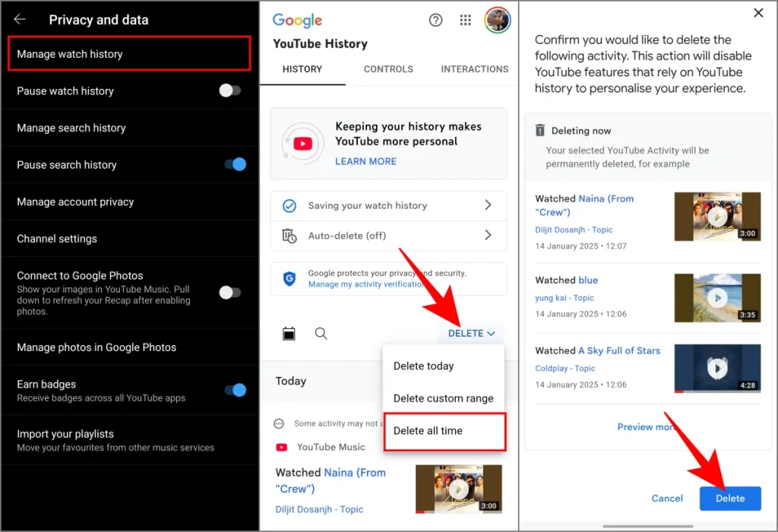The height and width of the screenshot is (532, 778).
Task: Switch to the INTERACTIONS tab
Action: tap(474, 69)
